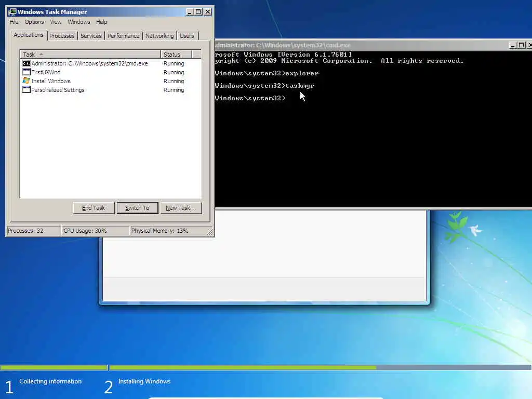Click Running status of cmd.exe task
Screen dimensions: 532x399
point(174,63)
